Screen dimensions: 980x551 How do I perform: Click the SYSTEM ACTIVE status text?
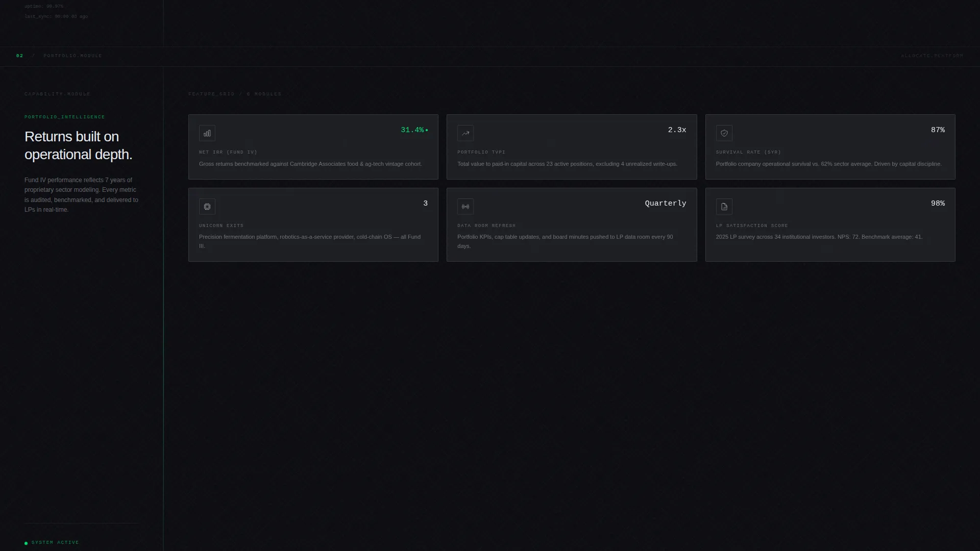[x=55, y=542]
